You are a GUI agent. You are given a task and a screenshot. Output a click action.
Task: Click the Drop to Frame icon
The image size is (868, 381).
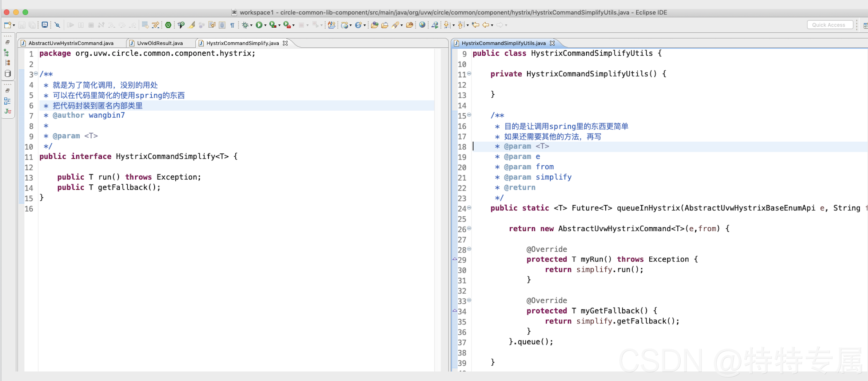pos(145,25)
